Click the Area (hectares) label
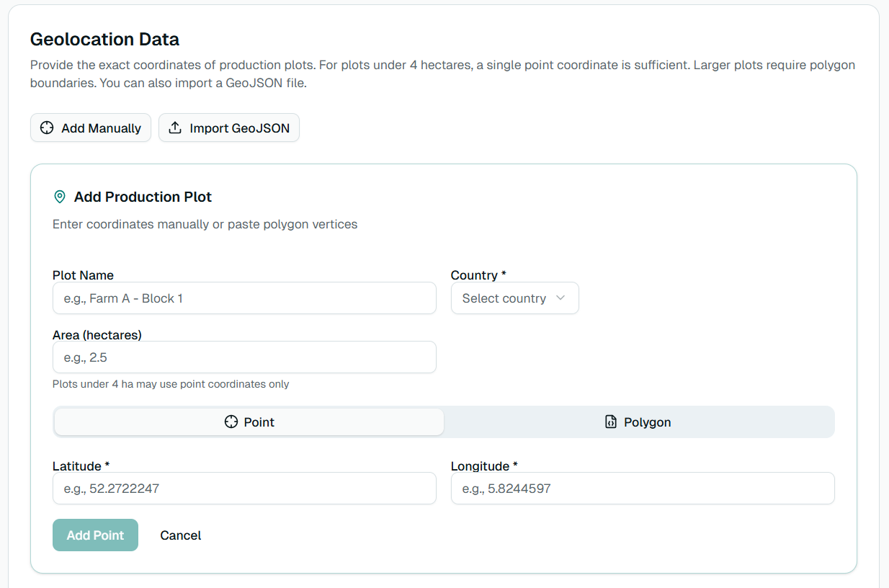 [97, 335]
